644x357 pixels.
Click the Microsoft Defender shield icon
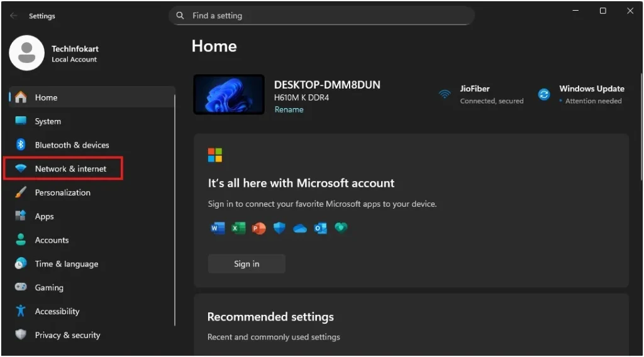[279, 228]
